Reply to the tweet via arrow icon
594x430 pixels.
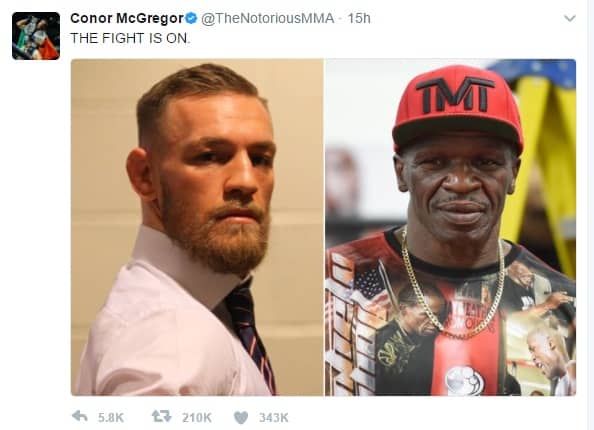pyautogui.click(x=80, y=417)
